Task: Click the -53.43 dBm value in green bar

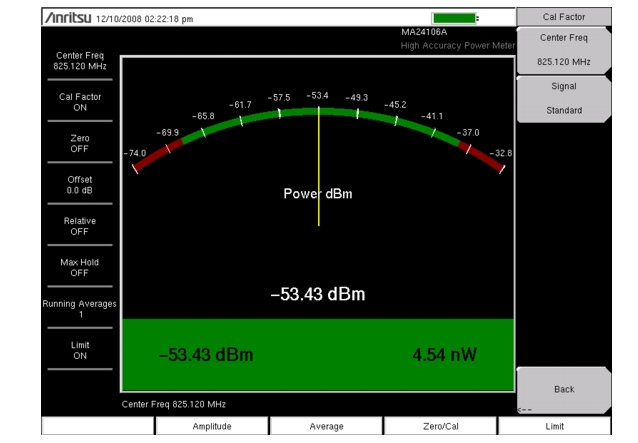Action: click(206, 355)
